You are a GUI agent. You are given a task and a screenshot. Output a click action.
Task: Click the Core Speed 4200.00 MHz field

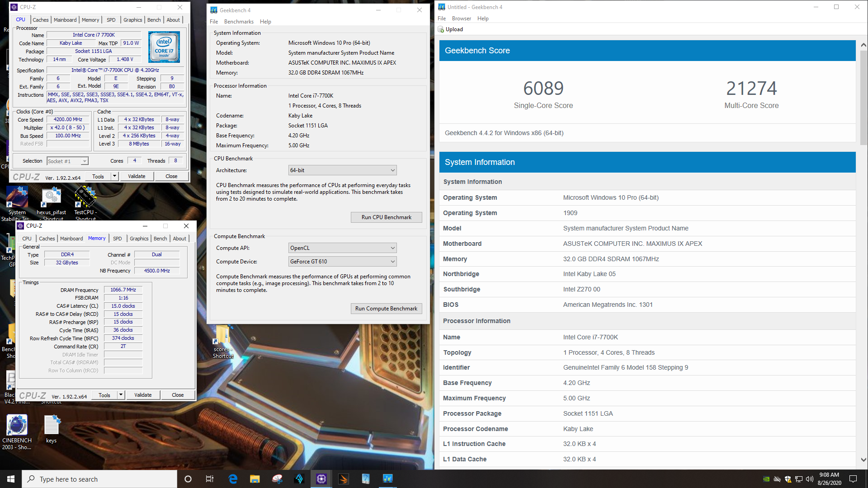[x=68, y=120]
